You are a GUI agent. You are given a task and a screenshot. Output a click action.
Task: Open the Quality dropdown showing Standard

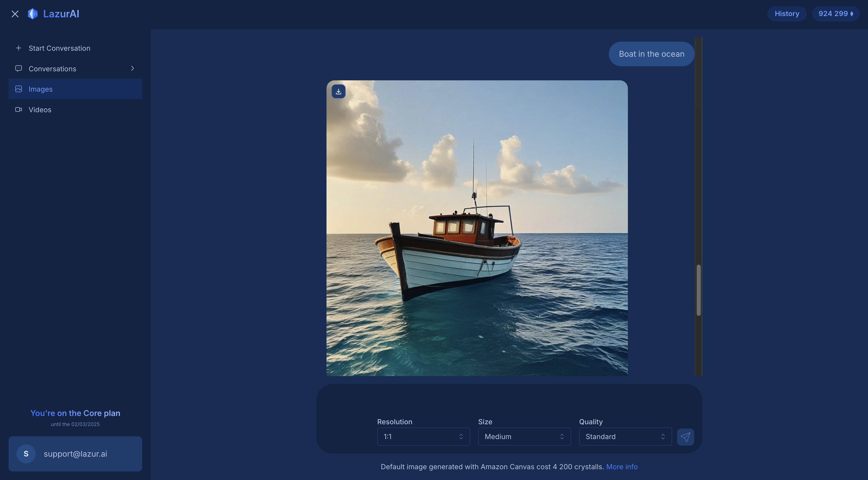pos(625,437)
